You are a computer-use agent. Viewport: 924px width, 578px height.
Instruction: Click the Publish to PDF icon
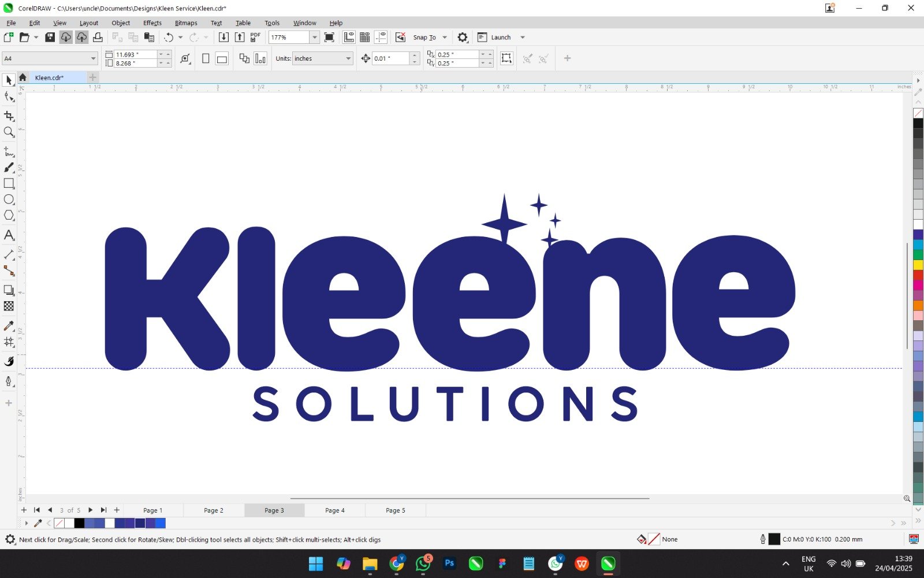coord(255,37)
